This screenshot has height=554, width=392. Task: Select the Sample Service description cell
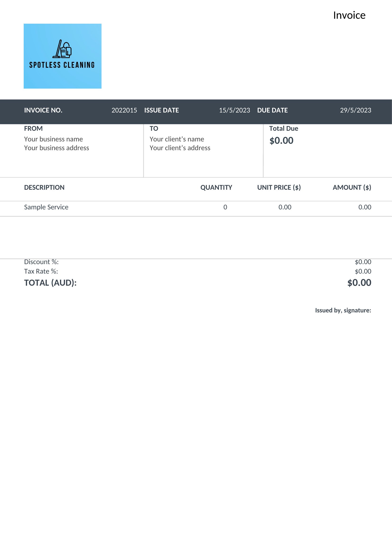(x=46, y=207)
